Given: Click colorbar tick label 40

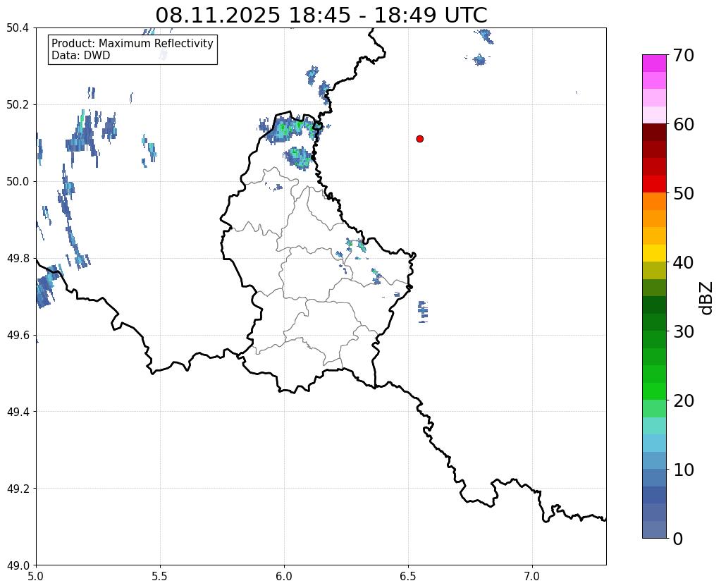Looking at the screenshot, I should [x=684, y=262].
